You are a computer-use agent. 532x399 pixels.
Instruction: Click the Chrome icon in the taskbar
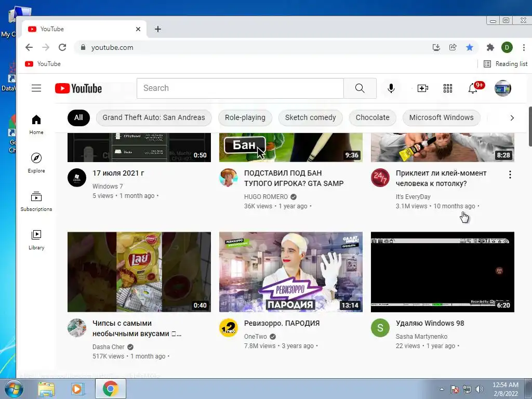pyautogui.click(x=110, y=389)
